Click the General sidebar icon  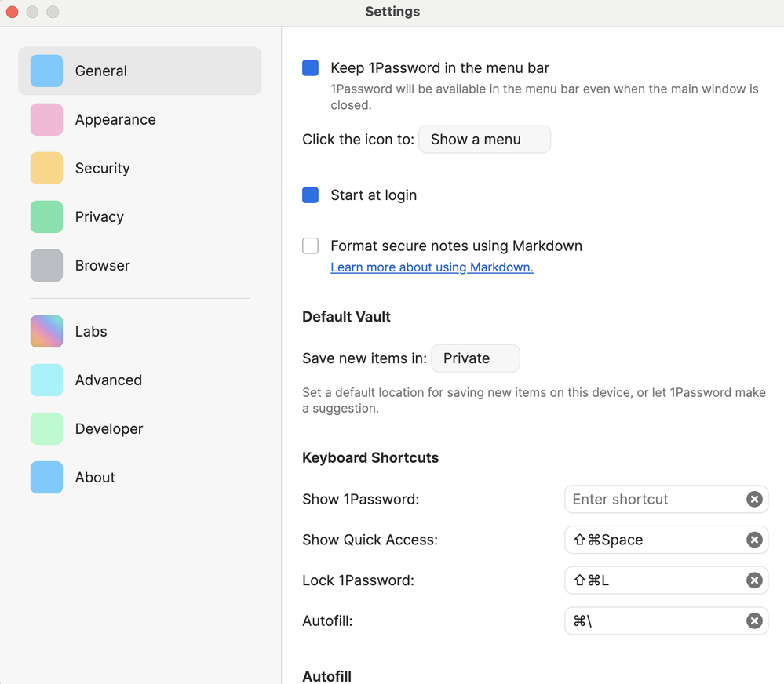[x=46, y=71]
